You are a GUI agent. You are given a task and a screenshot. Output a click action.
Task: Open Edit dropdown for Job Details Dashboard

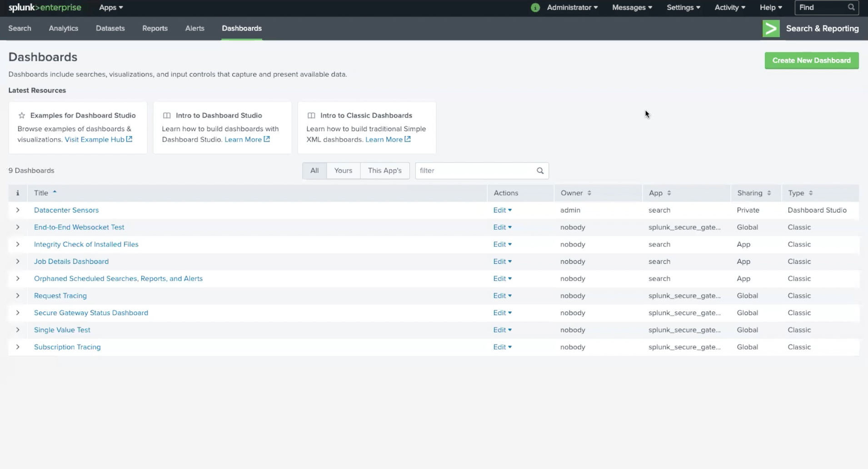point(502,262)
